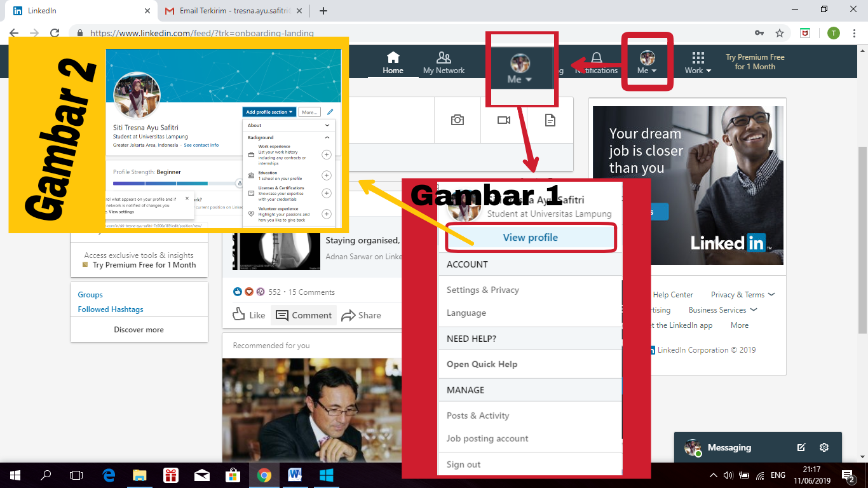
Task: Select Job posting account
Action: click(x=487, y=438)
